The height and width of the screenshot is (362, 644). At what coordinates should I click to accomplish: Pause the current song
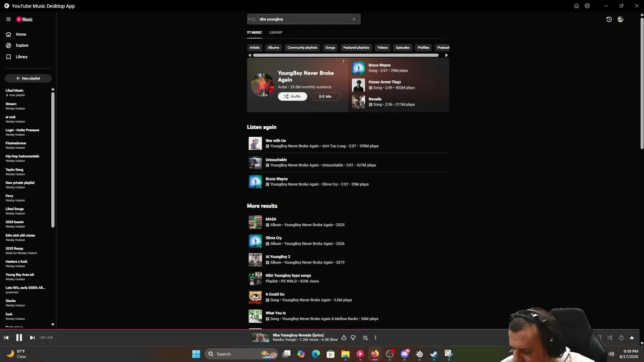click(x=19, y=338)
